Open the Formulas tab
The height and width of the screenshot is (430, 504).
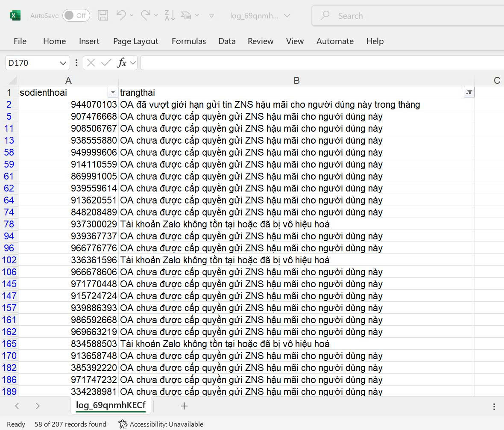pos(189,41)
